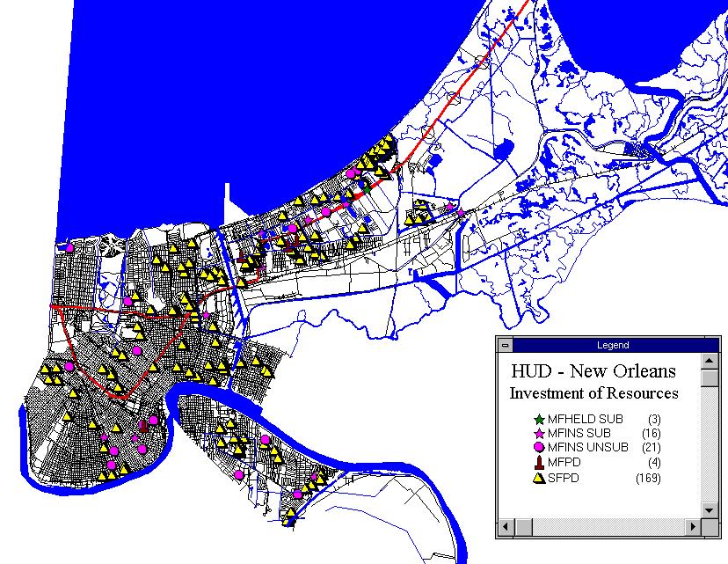Select the MFHELD SUB label text
Screen dimensions: 728x564
coord(584,420)
